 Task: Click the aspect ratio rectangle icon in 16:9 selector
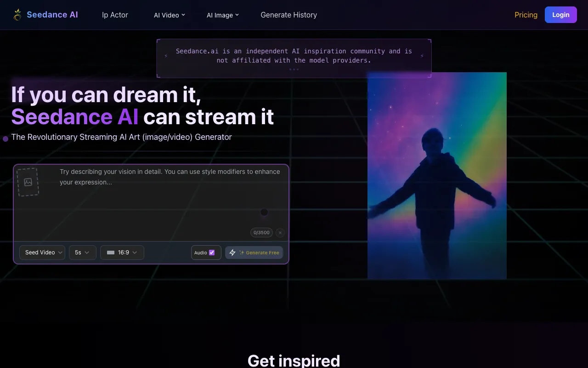click(x=110, y=252)
